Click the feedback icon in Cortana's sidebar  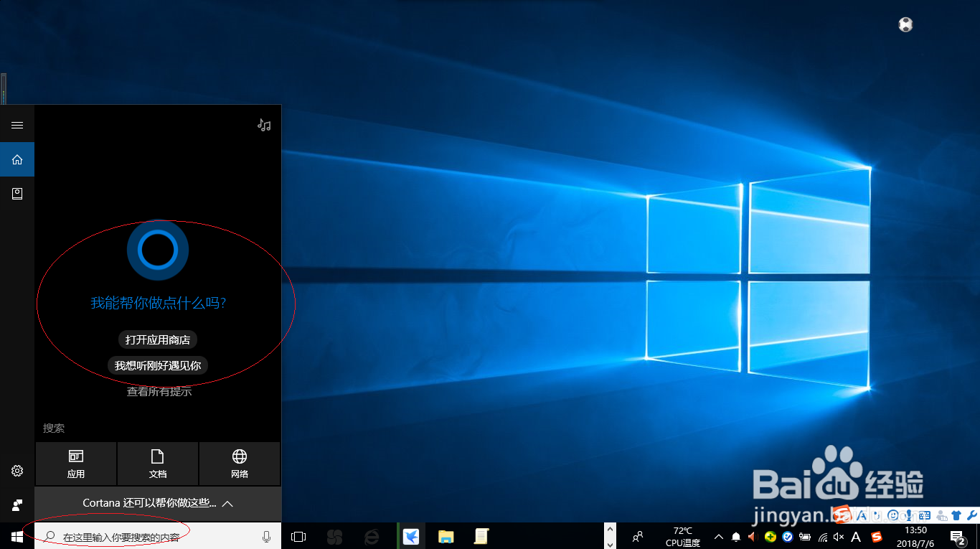point(17,505)
